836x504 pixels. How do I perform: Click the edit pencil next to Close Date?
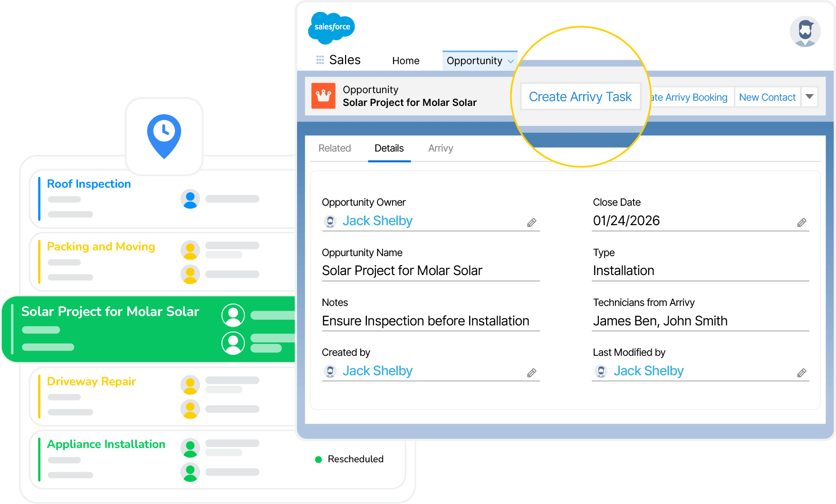coord(802,222)
